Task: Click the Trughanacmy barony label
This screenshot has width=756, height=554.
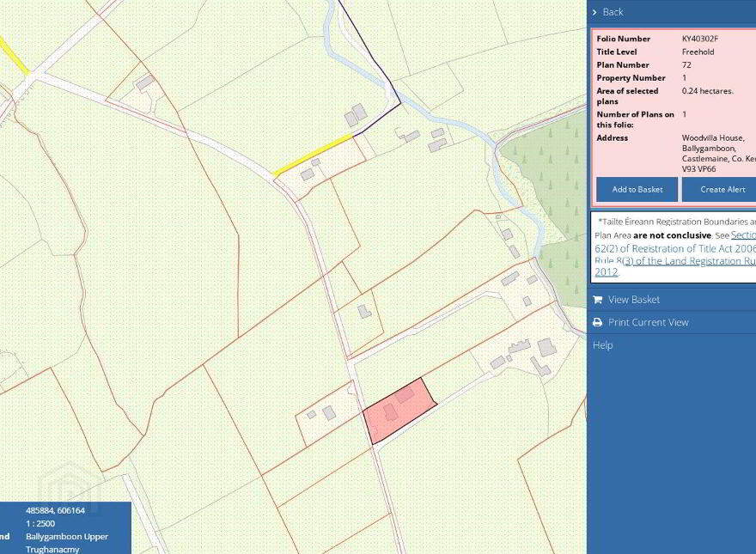Action: coord(52,549)
